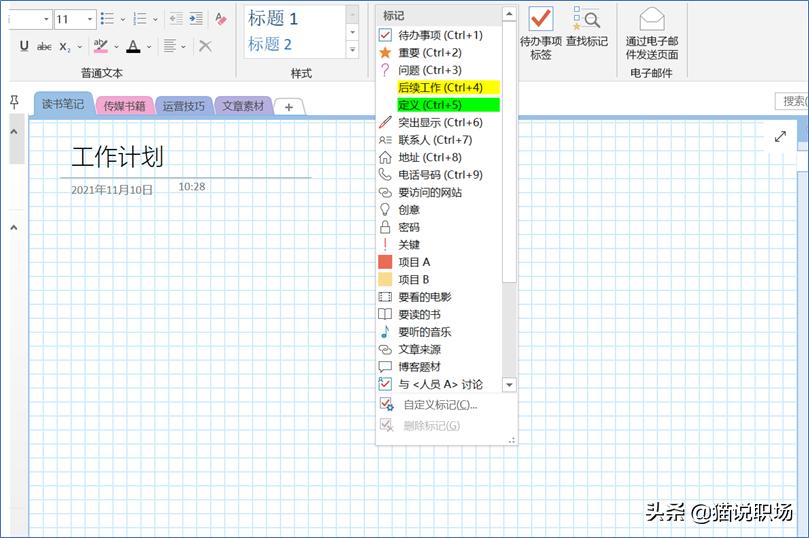
Task: Apply the 要读的书 book tag
Action: click(439, 315)
